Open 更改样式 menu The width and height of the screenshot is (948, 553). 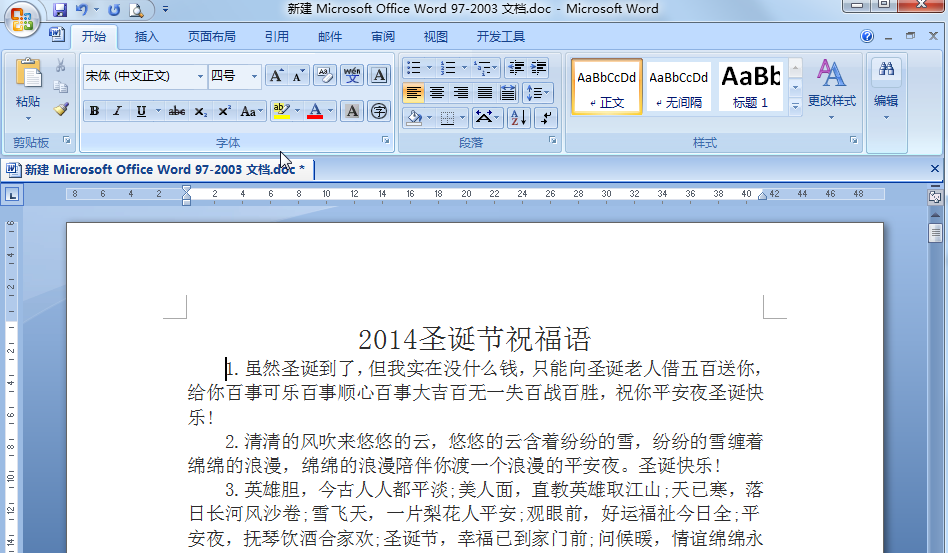pos(832,89)
